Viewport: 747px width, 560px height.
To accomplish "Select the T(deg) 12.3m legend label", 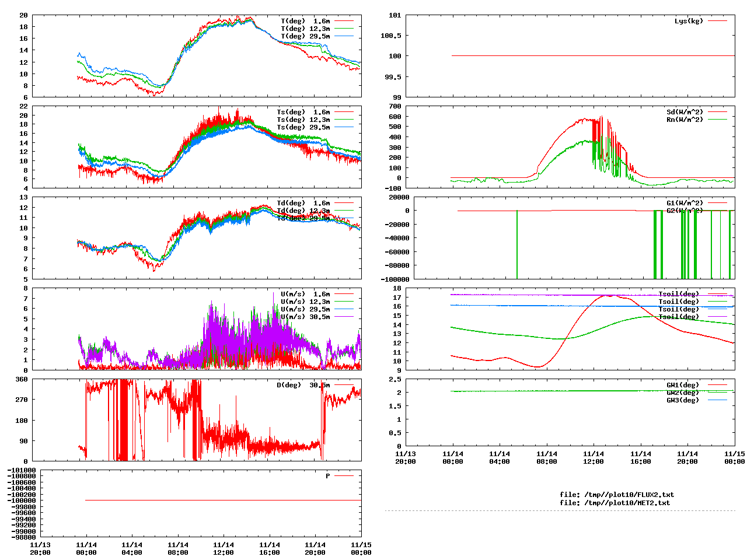I will coord(305,29).
